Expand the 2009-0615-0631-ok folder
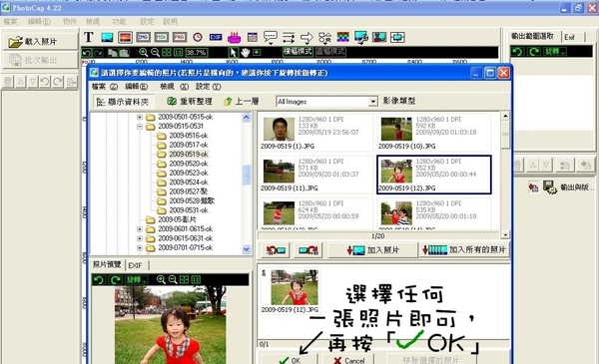599x364 pixels. click(x=140, y=239)
